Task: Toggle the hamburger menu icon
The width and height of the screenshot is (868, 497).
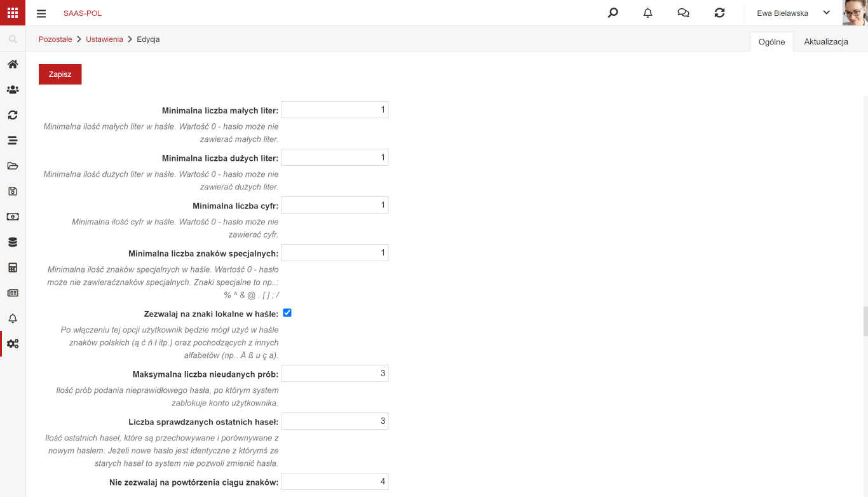Action: [x=41, y=13]
